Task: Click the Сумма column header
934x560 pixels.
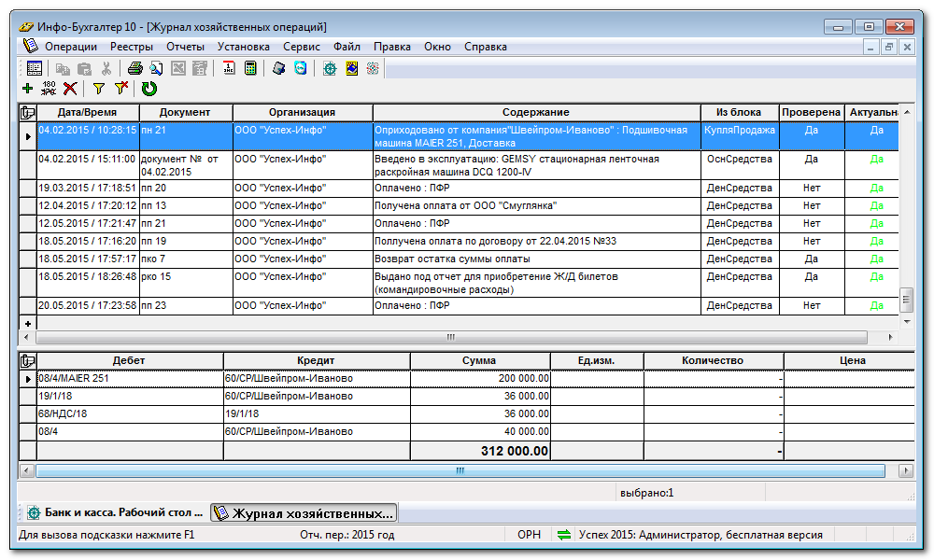Action: click(x=479, y=360)
